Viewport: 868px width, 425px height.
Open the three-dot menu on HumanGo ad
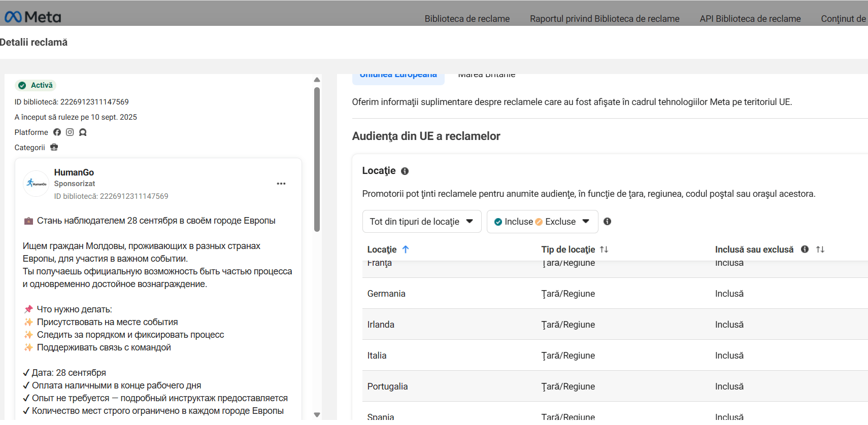[281, 184]
